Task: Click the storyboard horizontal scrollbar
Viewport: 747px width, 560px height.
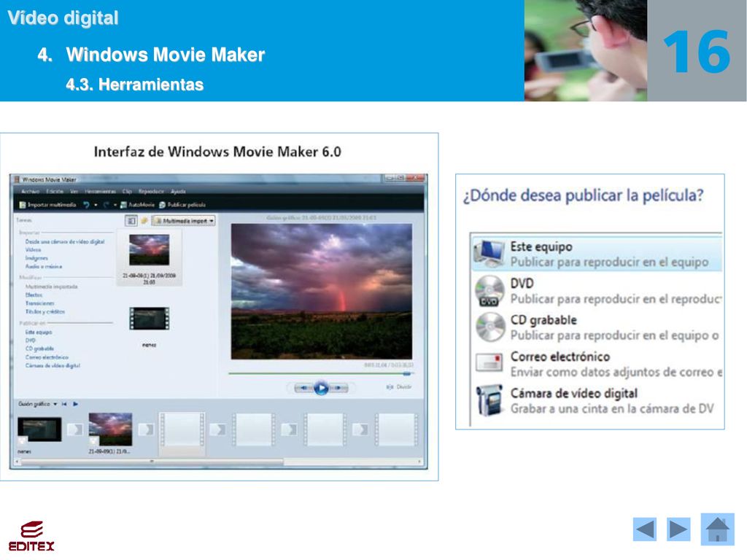Action: (x=152, y=462)
